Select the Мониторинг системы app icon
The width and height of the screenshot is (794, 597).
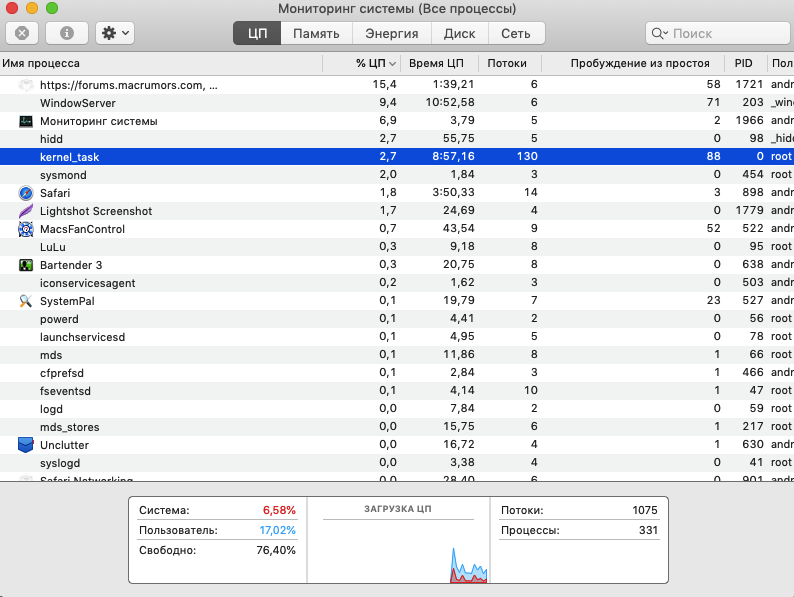[x=26, y=121]
